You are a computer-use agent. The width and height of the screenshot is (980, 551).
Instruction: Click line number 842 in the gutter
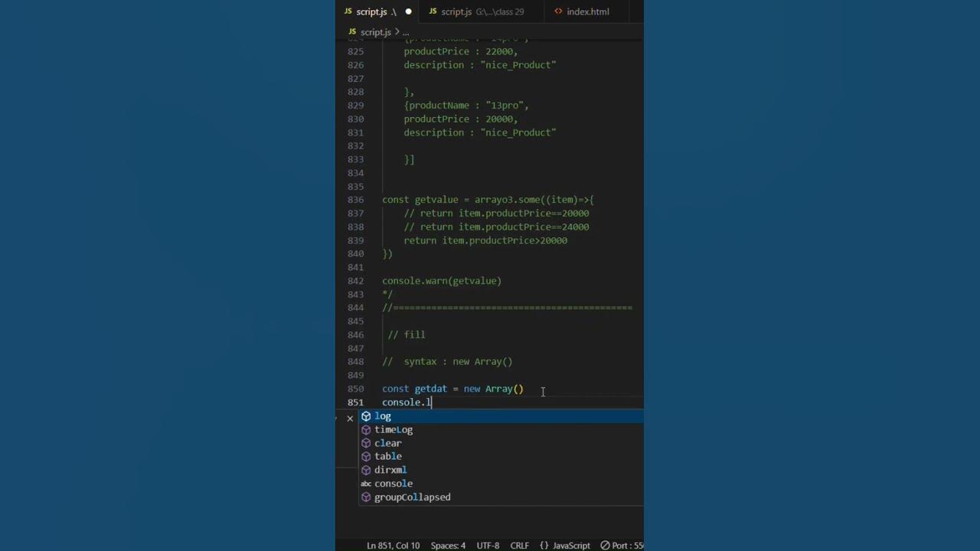point(355,281)
